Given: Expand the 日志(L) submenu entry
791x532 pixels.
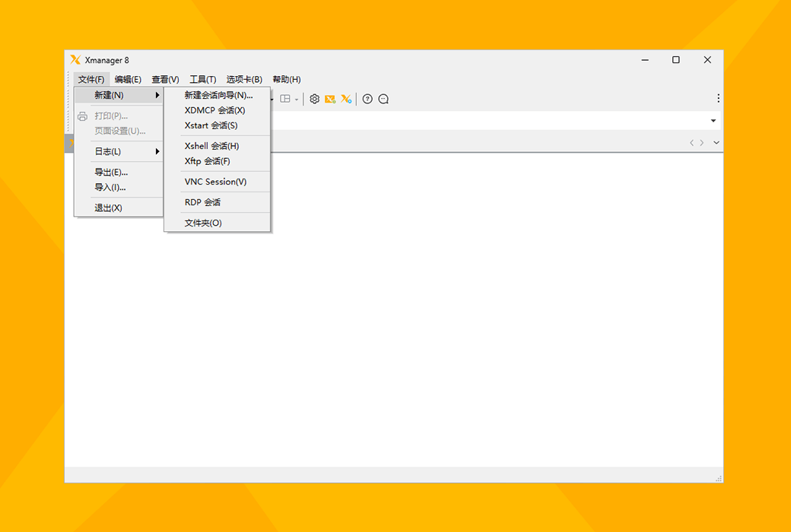Looking at the screenshot, I should [x=119, y=151].
